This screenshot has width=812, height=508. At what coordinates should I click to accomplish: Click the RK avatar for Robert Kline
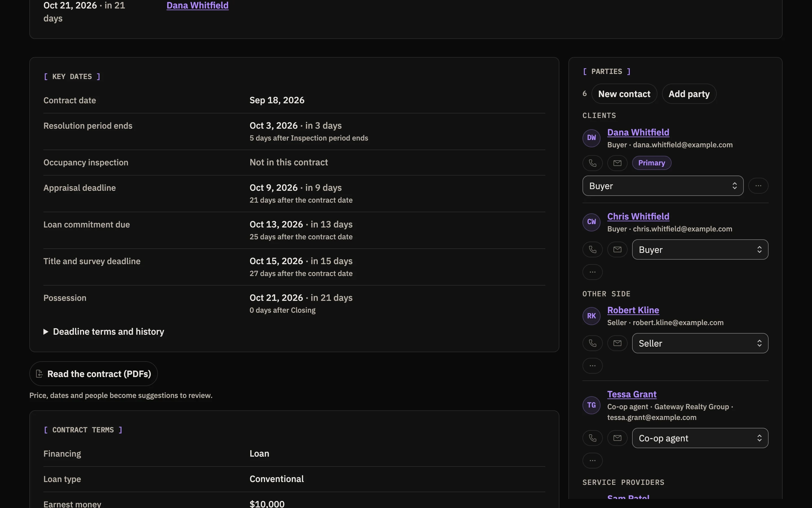point(592,316)
